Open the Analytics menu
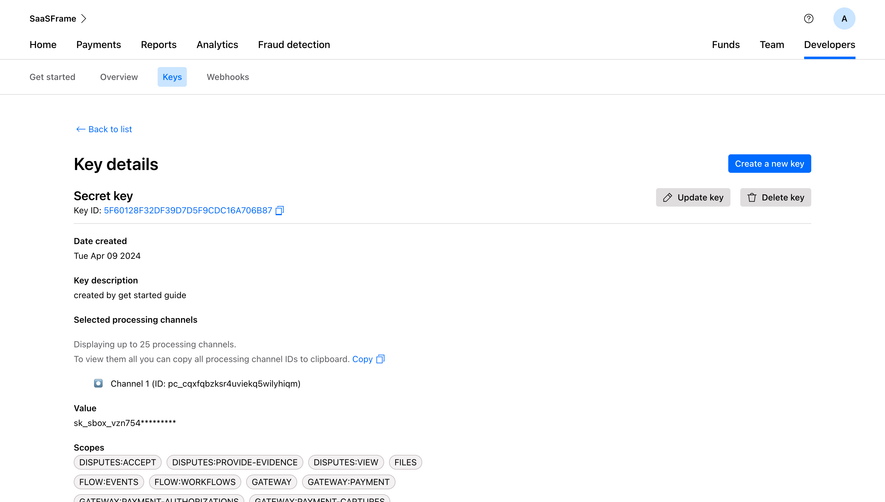885x502 pixels. (217, 45)
